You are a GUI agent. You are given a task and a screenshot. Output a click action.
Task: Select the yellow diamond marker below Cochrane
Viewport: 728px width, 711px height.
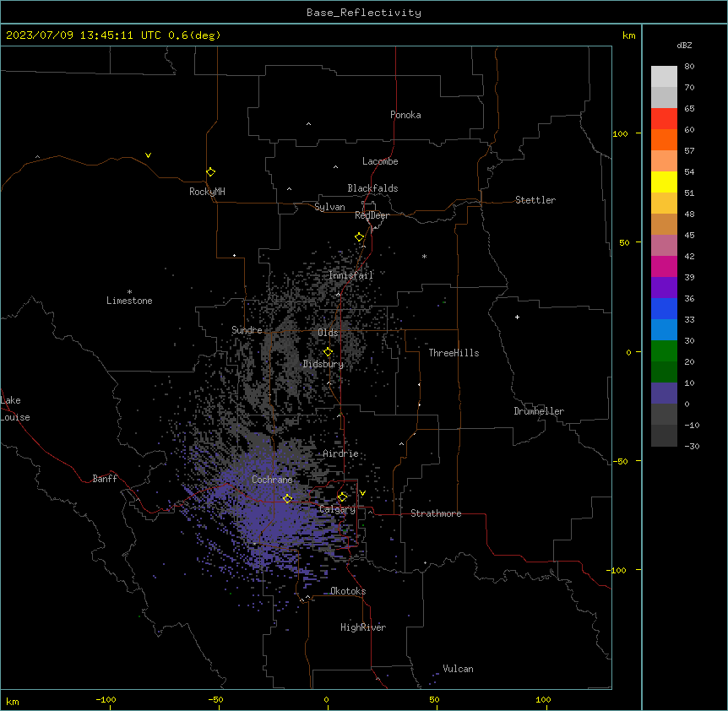point(287,498)
